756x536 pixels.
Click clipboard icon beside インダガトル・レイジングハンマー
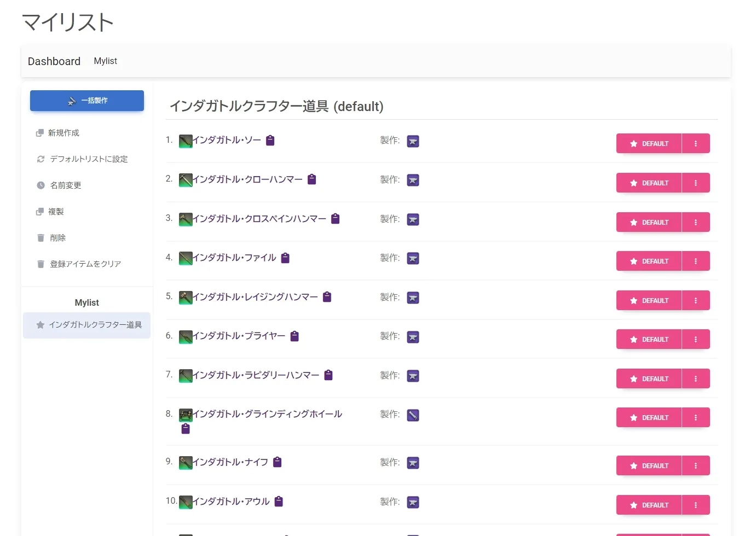click(327, 297)
